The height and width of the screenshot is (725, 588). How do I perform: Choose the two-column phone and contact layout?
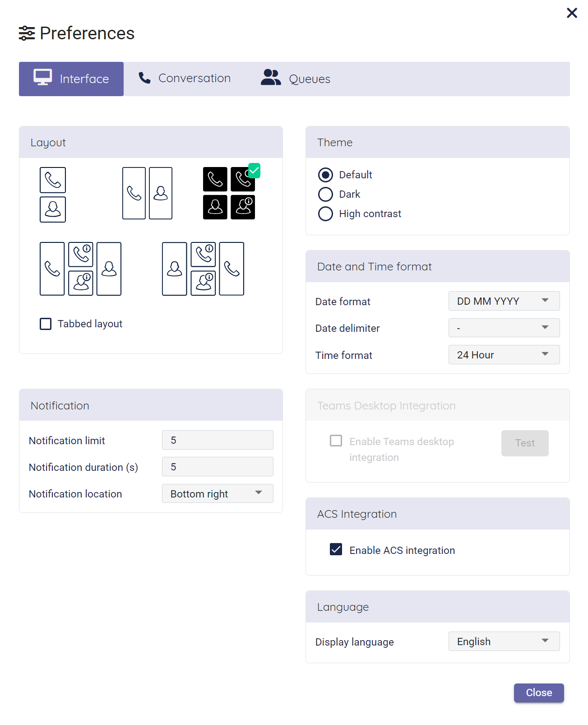(147, 193)
